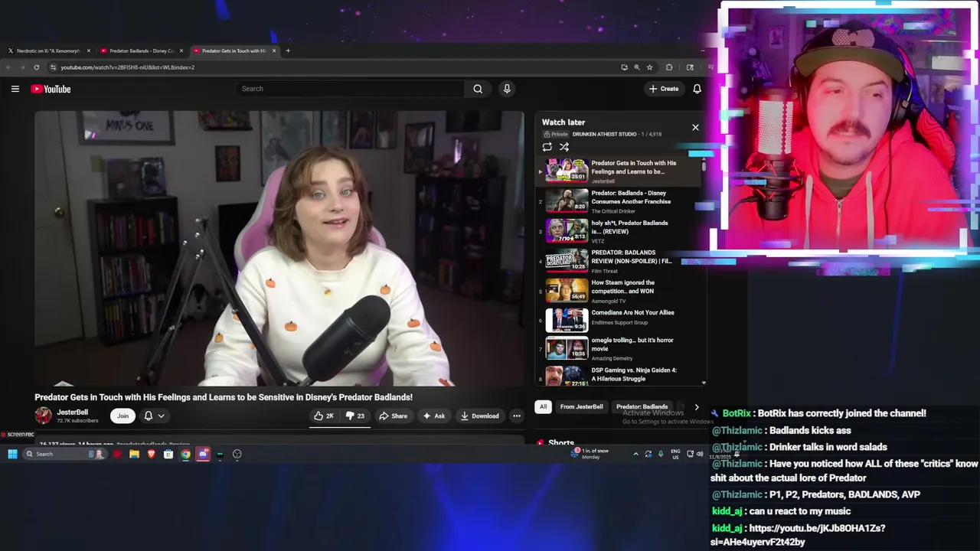The image size is (980, 551).
Task: Toggle loop playlist in Watch later
Action: pyautogui.click(x=547, y=147)
